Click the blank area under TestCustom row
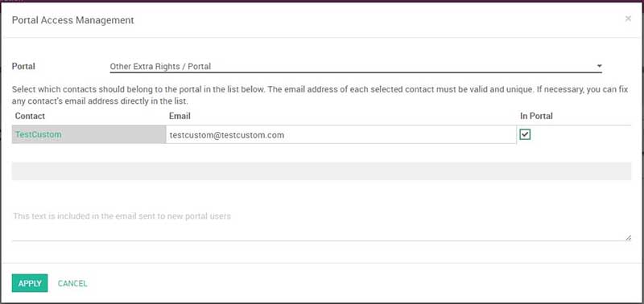This screenshot has height=304, width=644. [x=321, y=153]
